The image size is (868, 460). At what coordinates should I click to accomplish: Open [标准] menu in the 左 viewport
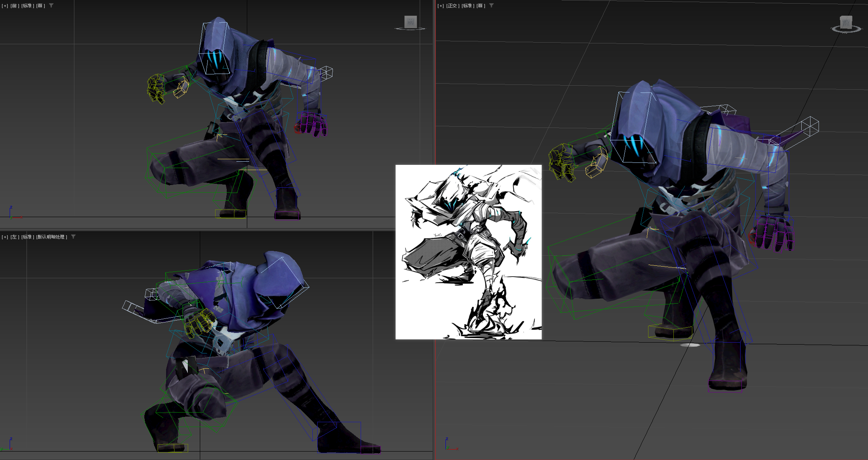coord(27,237)
